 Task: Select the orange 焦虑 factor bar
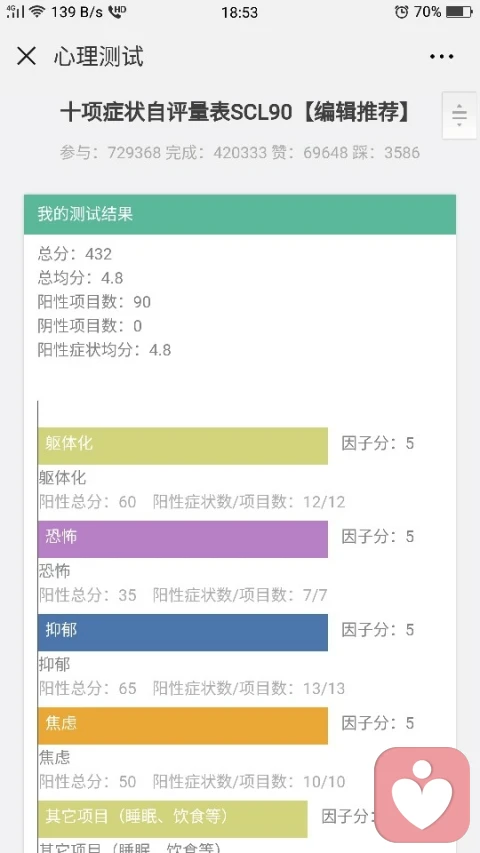(183, 726)
